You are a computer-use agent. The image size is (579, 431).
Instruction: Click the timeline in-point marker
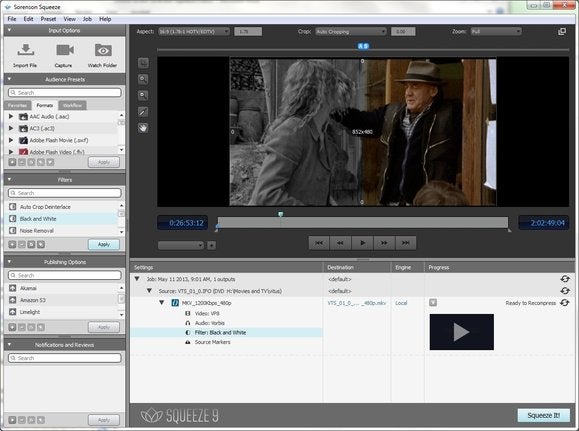pyautogui.click(x=217, y=230)
